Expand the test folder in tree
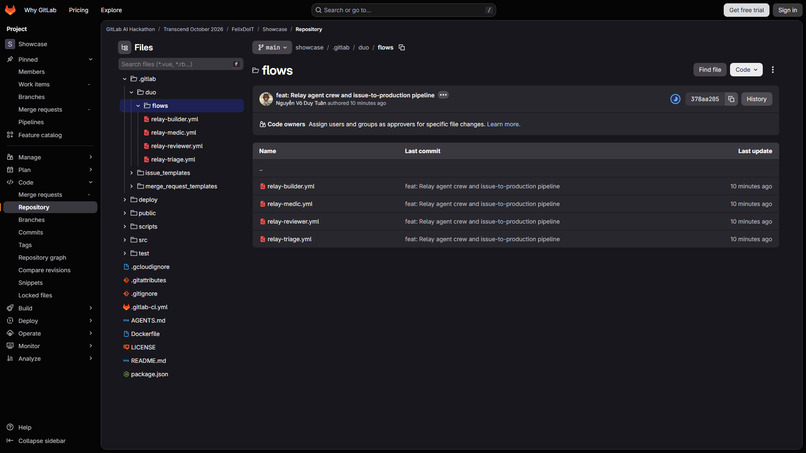The image size is (806, 453). (x=124, y=253)
